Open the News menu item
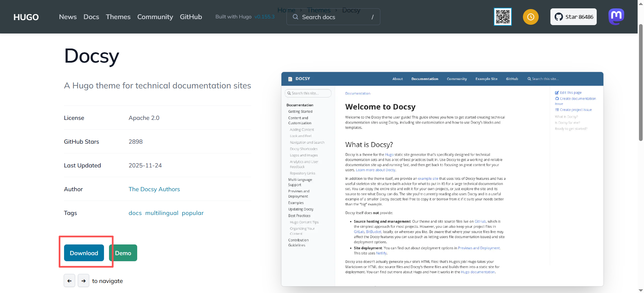Image resolution: width=644 pixels, height=293 pixels. click(68, 17)
